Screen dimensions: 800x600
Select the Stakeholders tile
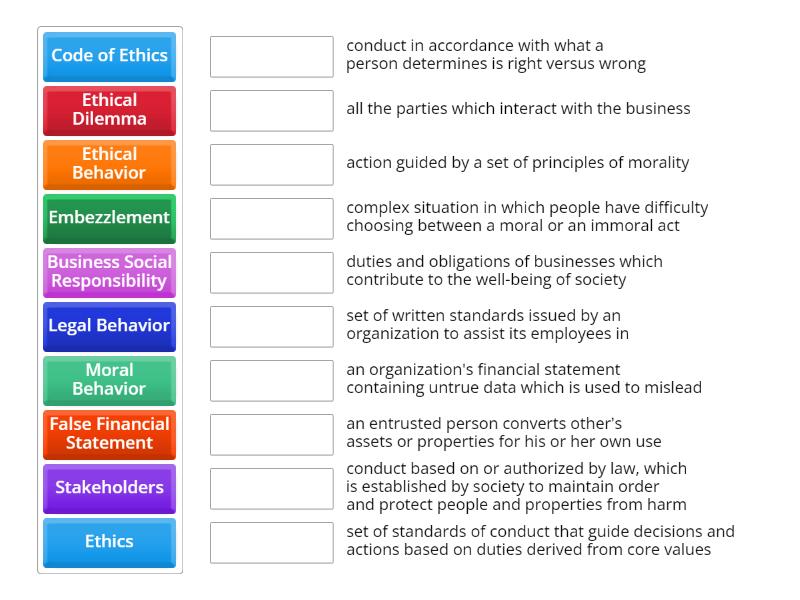(x=109, y=488)
